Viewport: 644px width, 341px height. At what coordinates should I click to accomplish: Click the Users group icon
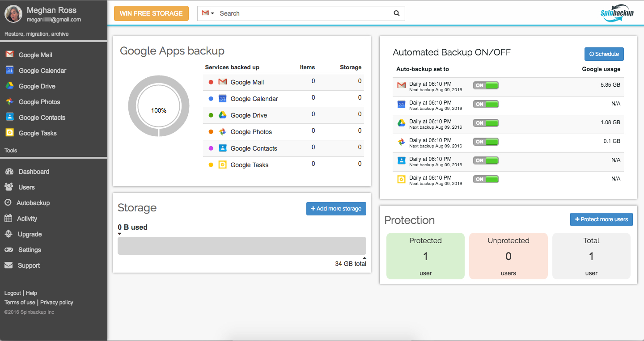9,187
